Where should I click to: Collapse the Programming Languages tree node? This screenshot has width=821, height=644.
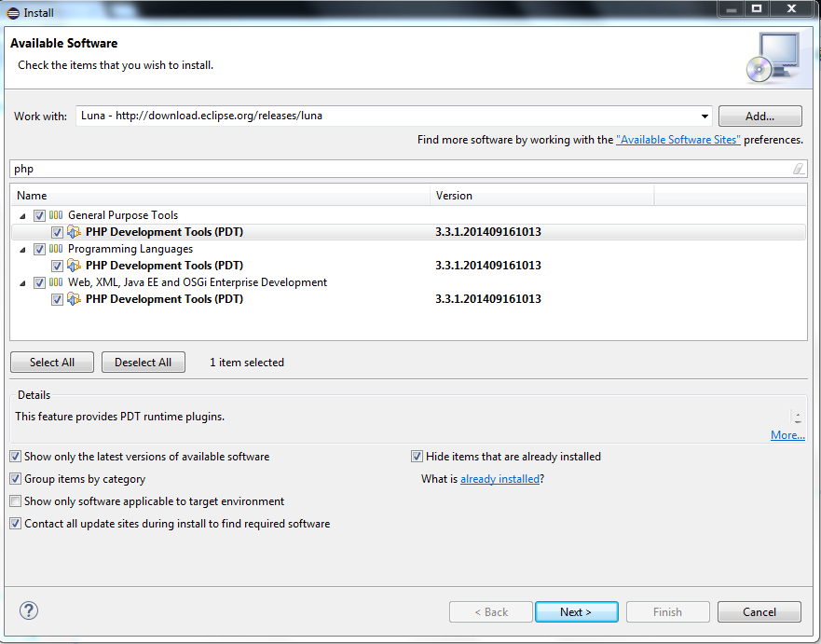coord(22,249)
